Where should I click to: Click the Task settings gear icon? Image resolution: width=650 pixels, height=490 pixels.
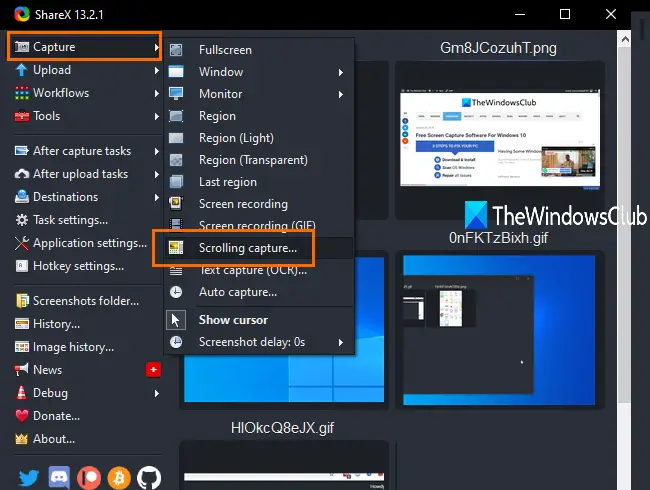click(22, 220)
